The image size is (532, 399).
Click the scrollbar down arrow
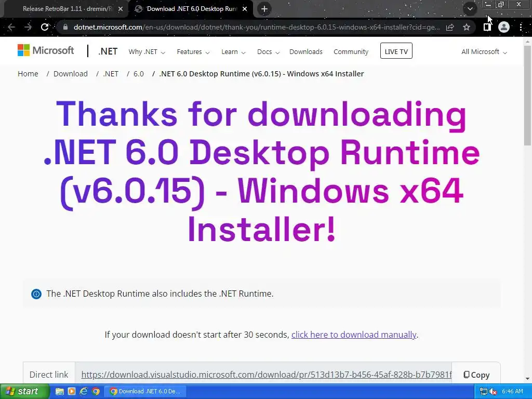tap(527, 379)
